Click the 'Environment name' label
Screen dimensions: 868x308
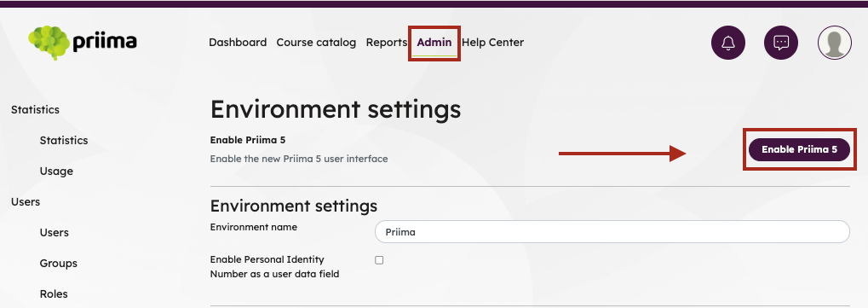coord(254,227)
